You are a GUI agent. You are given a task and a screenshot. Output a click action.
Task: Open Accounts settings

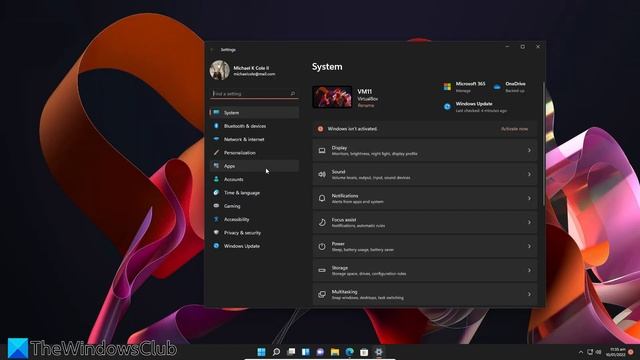tap(254, 179)
